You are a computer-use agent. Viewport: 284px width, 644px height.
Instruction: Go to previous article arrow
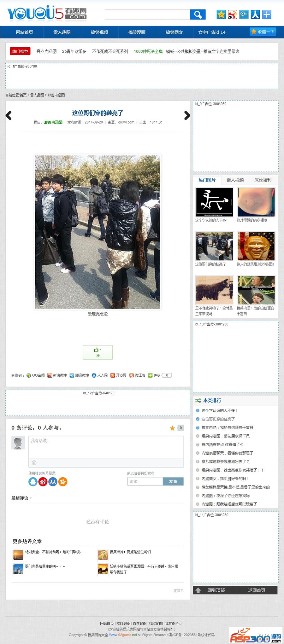[x=9, y=116]
